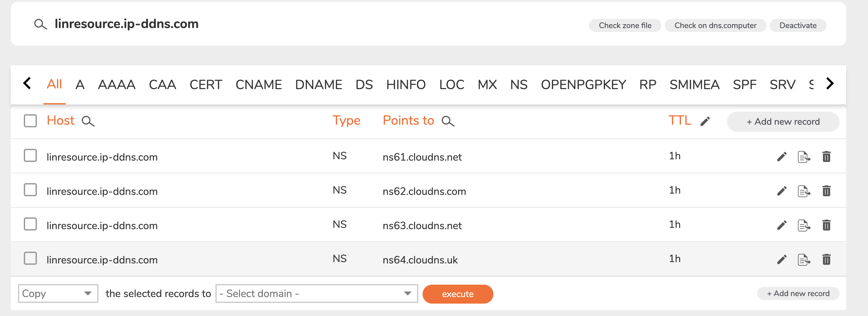This screenshot has width=868, height=316.
Task: Delete the ns64.cloudns.uk record
Action: [826, 260]
